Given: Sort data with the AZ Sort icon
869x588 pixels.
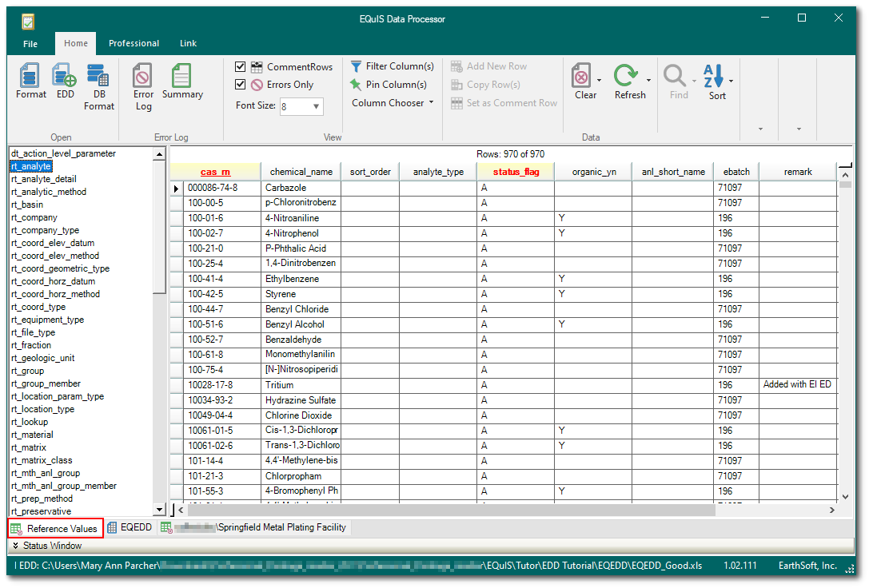Looking at the screenshot, I should click(713, 77).
